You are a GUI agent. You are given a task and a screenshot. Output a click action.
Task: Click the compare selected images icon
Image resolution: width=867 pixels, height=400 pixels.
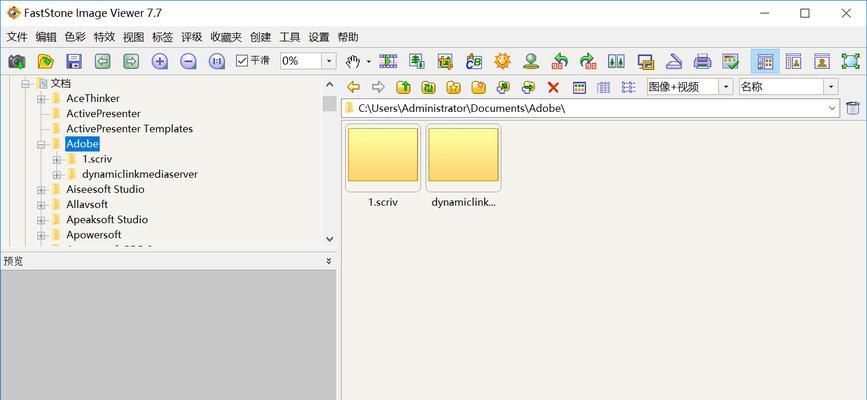[616, 61]
